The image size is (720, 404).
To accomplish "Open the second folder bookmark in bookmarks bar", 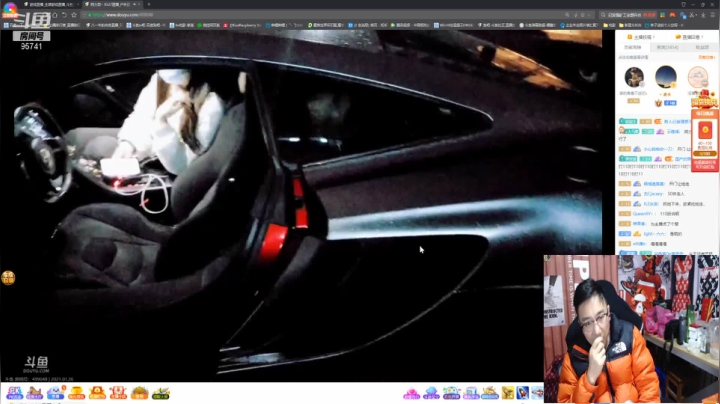I will click(x=630, y=25).
